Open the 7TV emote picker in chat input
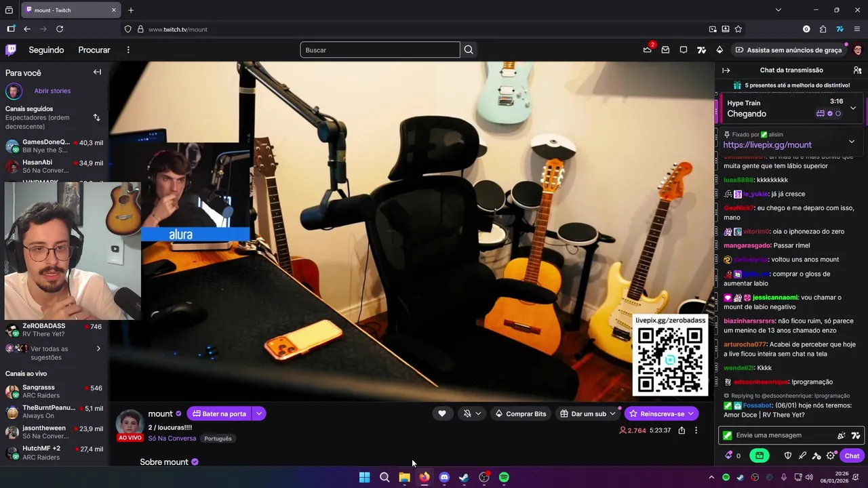This screenshot has height=488, width=868. (x=856, y=436)
